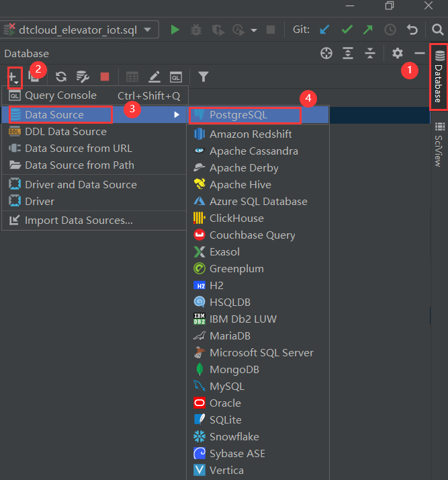Click the Refresh icon in Database toolbar
Image resolution: width=448 pixels, height=480 pixels.
(61, 77)
